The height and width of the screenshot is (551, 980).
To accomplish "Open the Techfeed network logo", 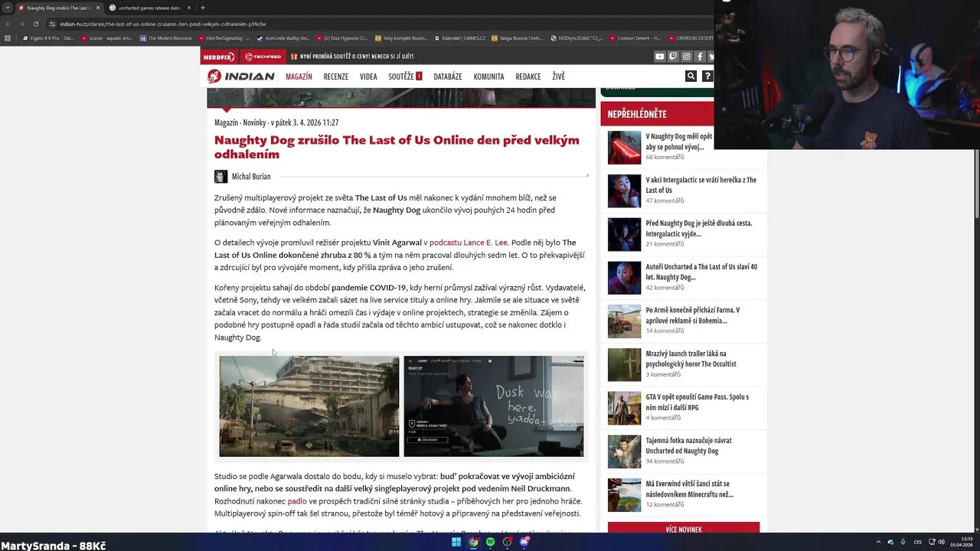I will click(263, 56).
